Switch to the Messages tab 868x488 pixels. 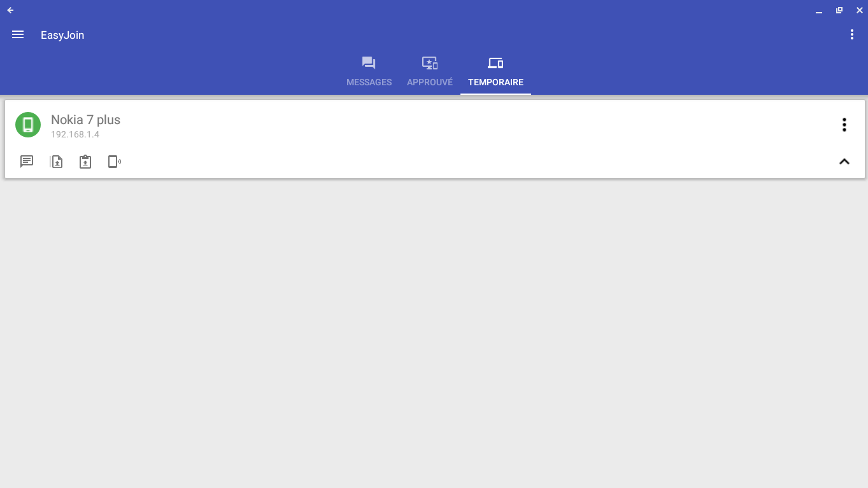369,71
